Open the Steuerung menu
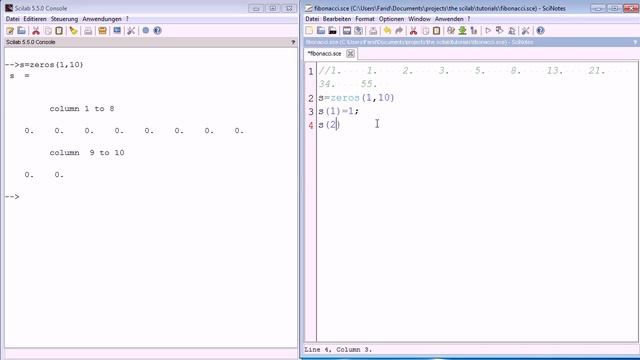This screenshot has width=640, height=360. point(64,19)
